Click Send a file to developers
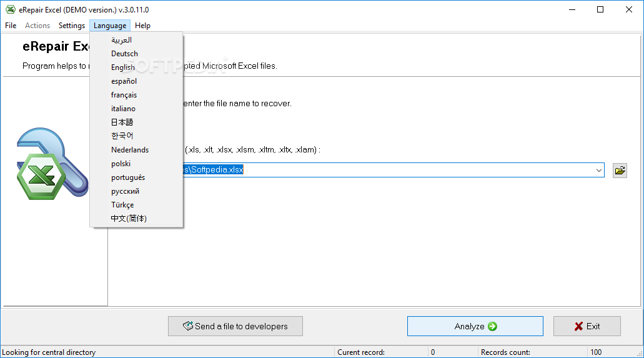 [235, 326]
